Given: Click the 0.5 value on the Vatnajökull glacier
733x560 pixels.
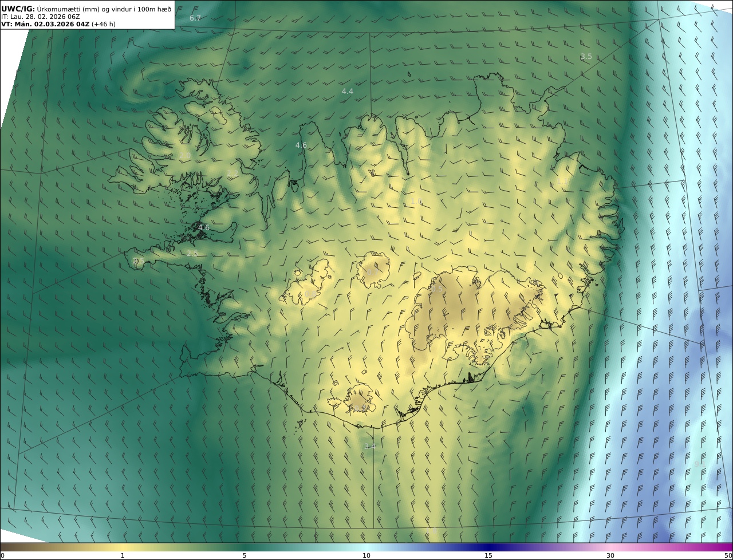Looking at the screenshot, I should pyautogui.click(x=436, y=289).
